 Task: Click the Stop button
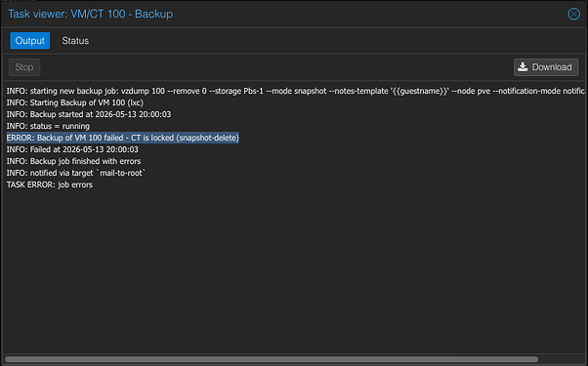point(24,67)
